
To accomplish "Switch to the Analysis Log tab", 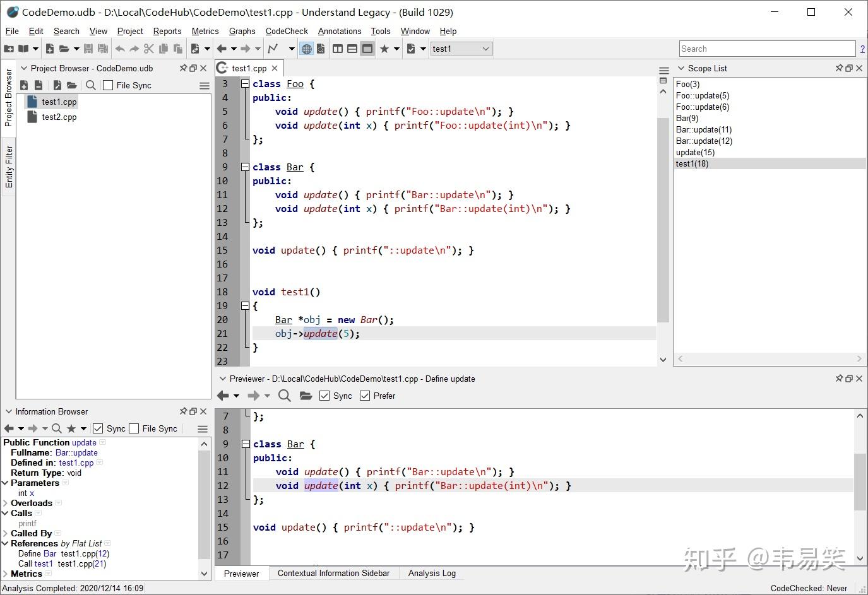I will pos(432,573).
